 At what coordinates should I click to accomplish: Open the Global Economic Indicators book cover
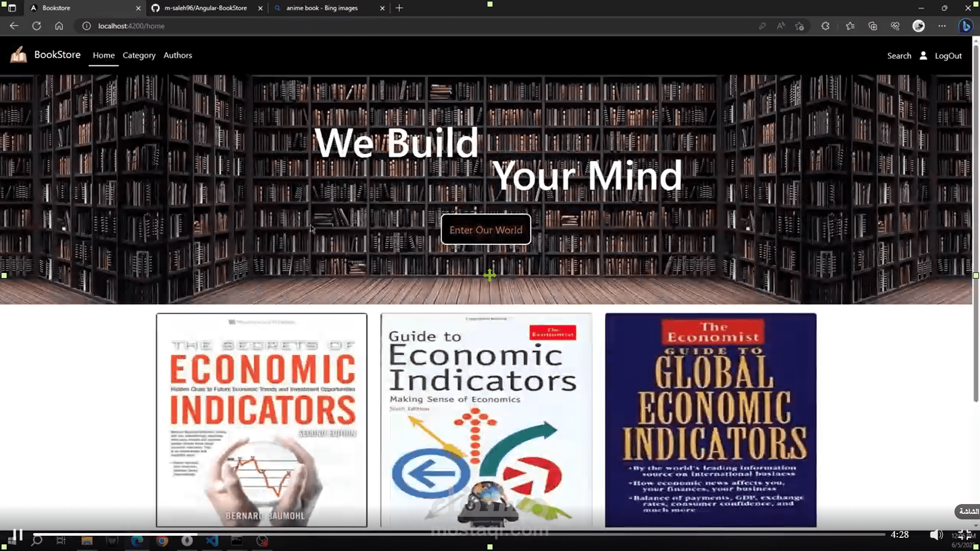point(710,420)
